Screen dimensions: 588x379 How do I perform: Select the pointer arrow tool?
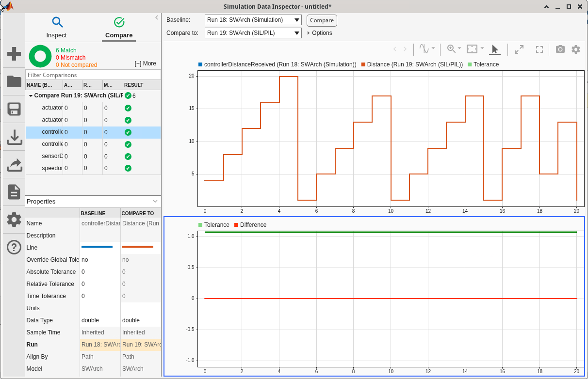tap(495, 49)
